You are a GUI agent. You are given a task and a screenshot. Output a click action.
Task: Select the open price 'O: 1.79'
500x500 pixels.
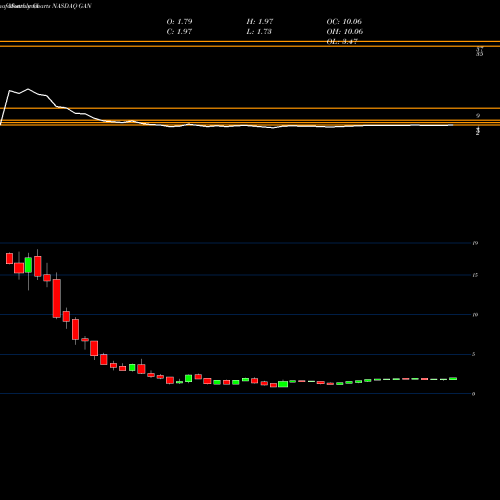coord(179,21)
